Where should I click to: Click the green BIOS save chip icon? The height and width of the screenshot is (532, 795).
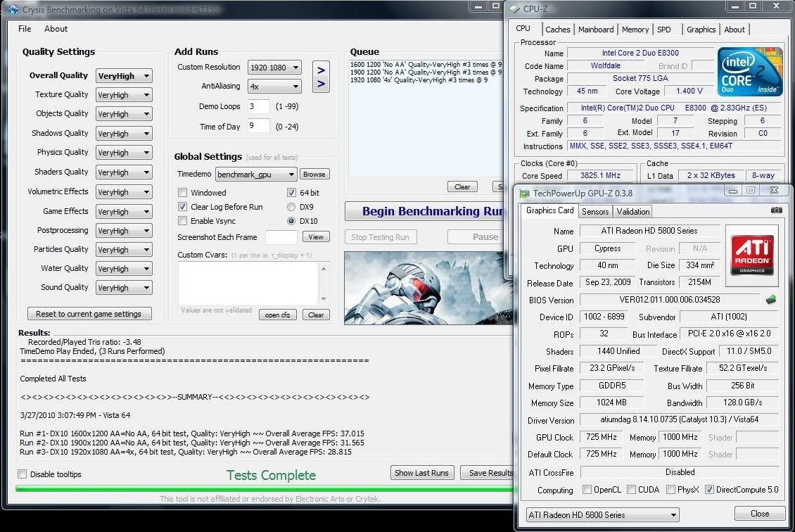[770, 300]
